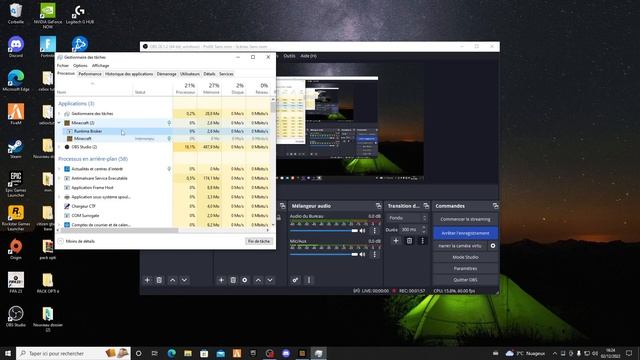Expand Antimalware Service Executable row
This screenshot has width=640, height=360.
coord(59,178)
